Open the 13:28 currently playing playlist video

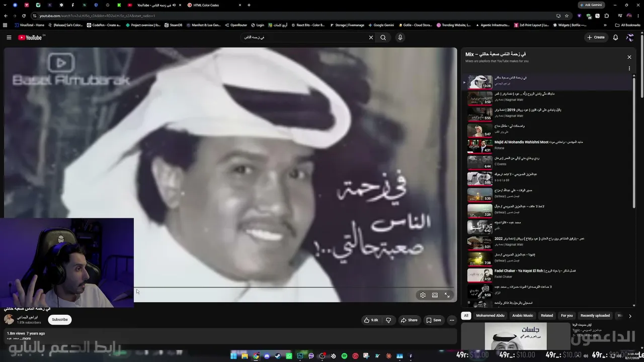(547, 81)
